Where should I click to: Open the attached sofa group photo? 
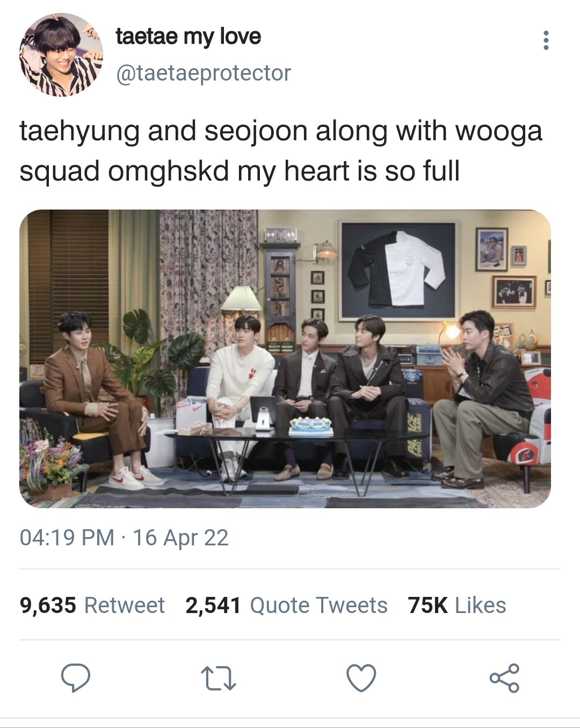[x=285, y=359]
